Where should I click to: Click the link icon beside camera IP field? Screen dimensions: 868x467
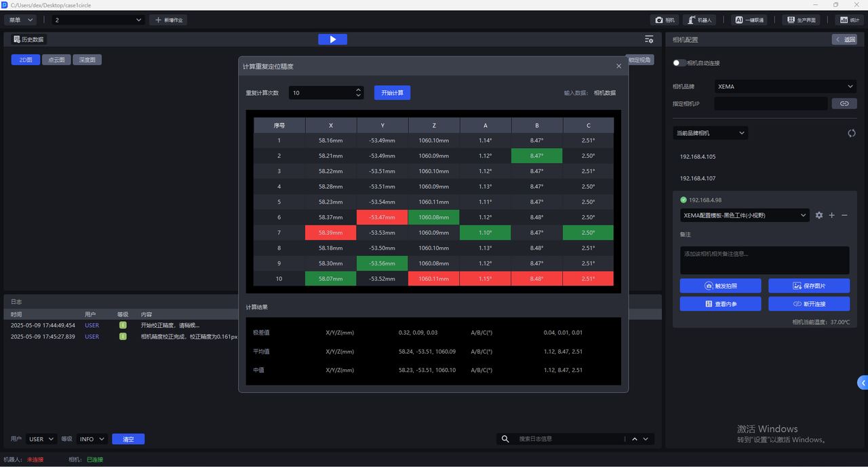point(844,104)
